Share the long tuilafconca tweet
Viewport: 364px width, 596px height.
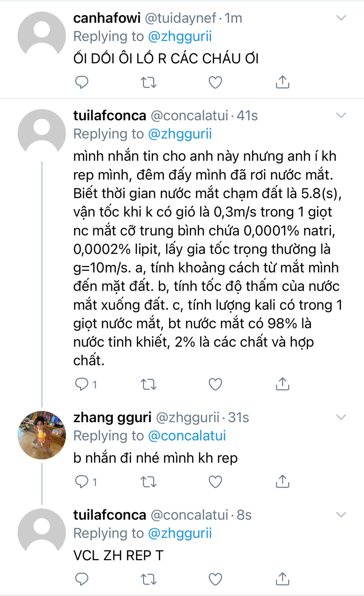click(282, 384)
